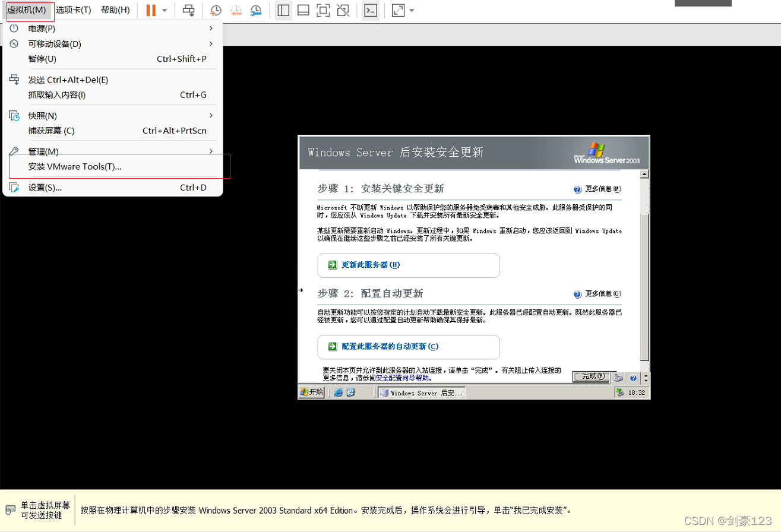The width and height of the screenshot is (781, 532).
Task: Open the dropdown arrow beside the stretch icon
Action: pos(412,11)
